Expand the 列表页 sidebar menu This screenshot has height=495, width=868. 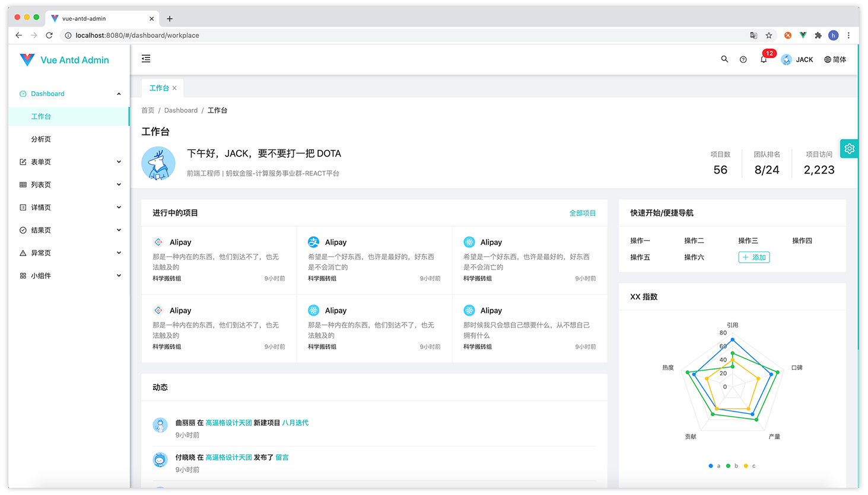pyautogui.click(x=69, y=184)
